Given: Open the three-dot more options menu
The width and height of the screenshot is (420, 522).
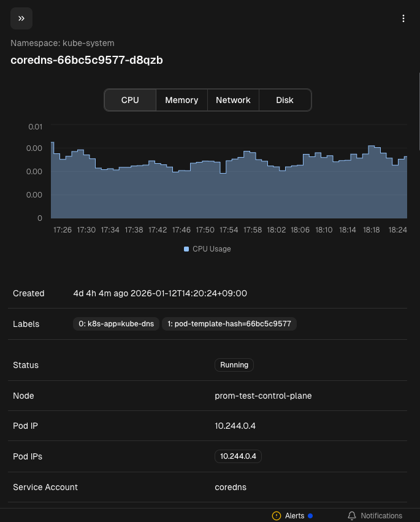Looking at the screenshot, I should pyautogui.click(x=403, y=18).
